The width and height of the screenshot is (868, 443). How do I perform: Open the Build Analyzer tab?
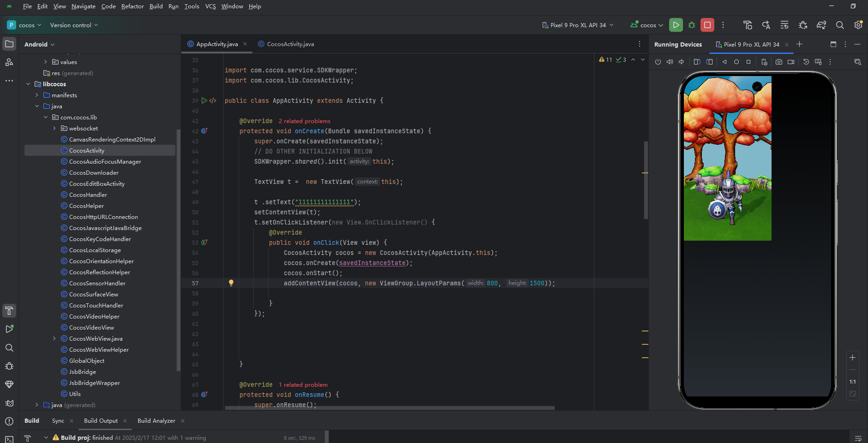(156, 420)
